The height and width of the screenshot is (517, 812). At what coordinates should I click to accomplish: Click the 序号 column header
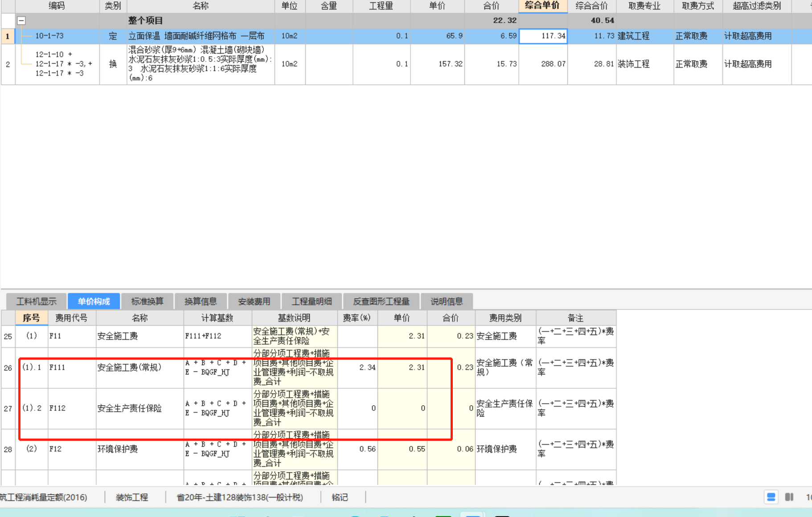(x=31, y=318)
